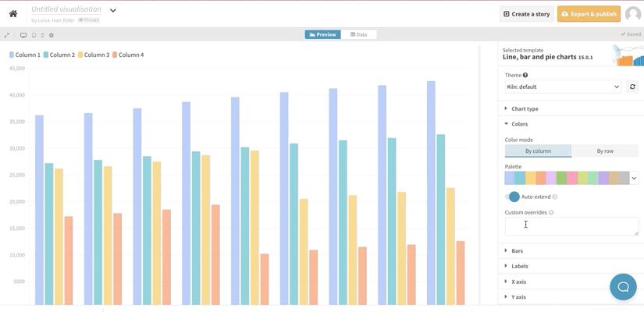Click the color palette swatch strip
This screenshot has width=644, height=312.
[x=567, y=179]
